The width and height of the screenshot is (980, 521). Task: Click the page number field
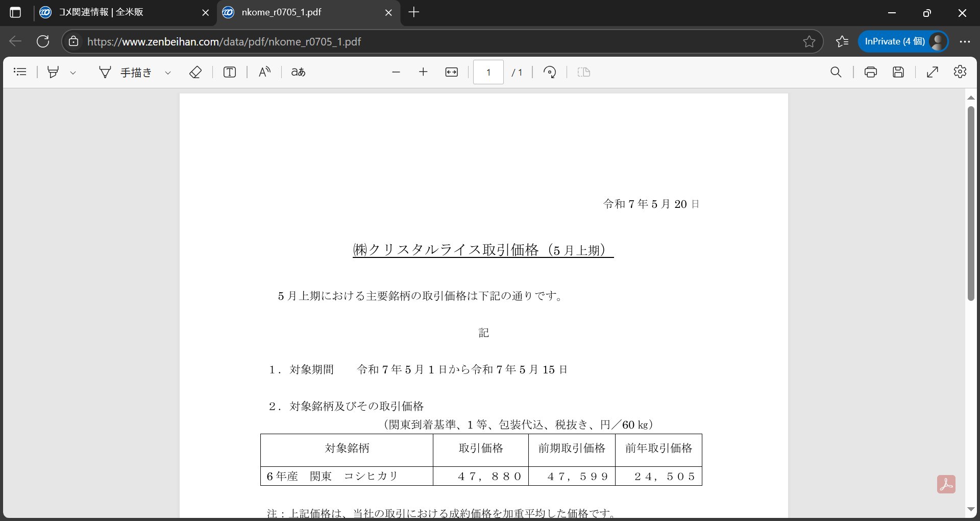488,72
